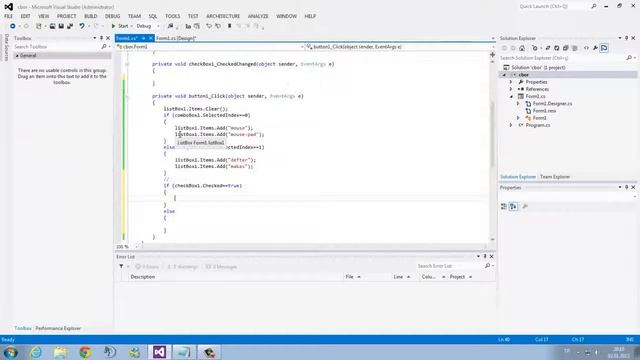Open the FILE menu
The height and width of the screenshot is (360, 640).
pyautogui.click(x=8, y=16)
